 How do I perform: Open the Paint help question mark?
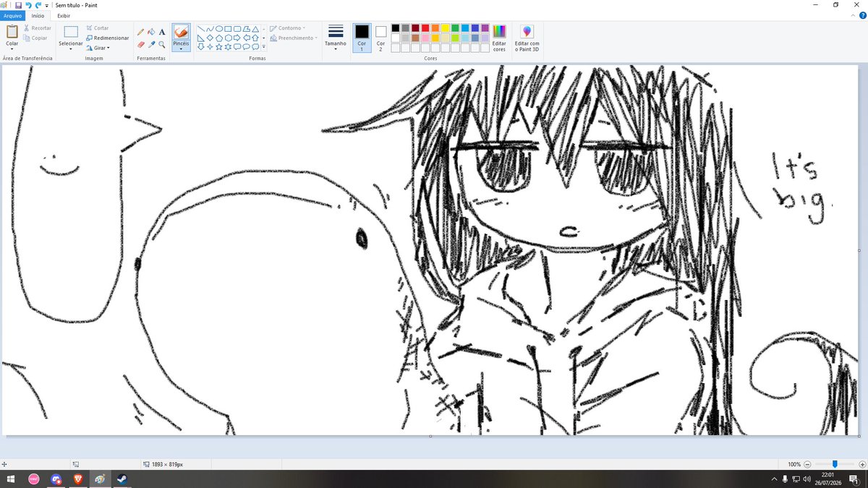862,15
